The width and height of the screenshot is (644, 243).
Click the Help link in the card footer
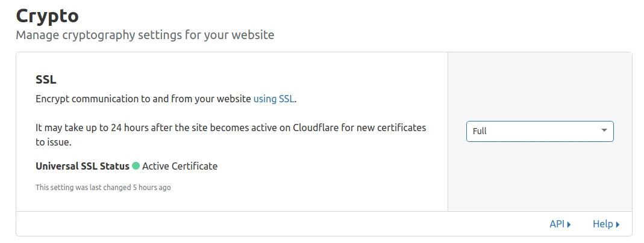[x=602, y=224]
